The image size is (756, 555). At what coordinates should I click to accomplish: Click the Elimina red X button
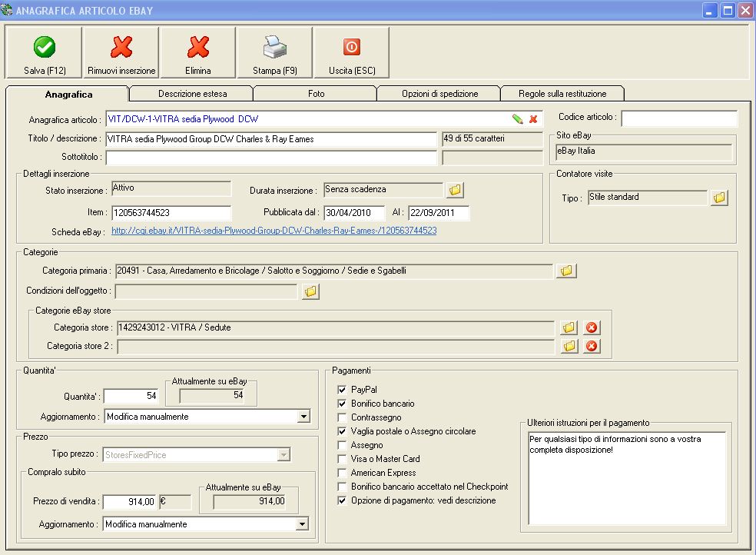point(197,52)
